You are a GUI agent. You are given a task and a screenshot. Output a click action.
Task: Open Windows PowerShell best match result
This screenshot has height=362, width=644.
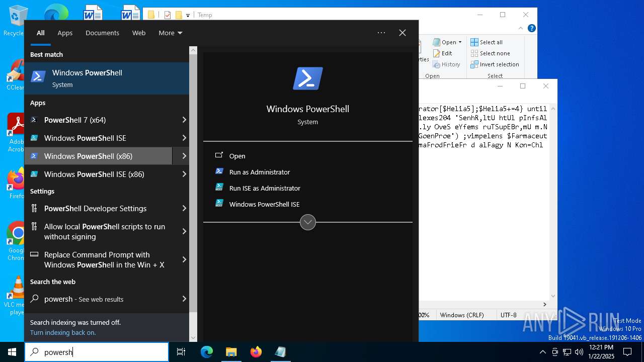click(x=107, y=78)
